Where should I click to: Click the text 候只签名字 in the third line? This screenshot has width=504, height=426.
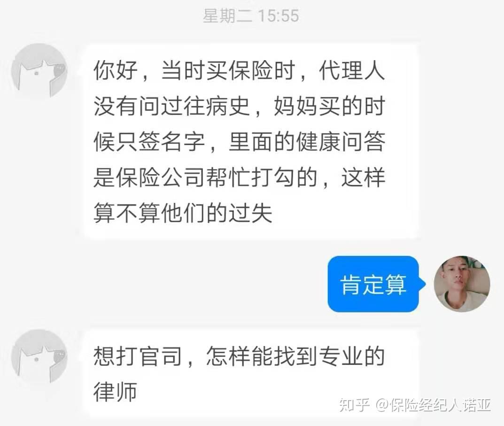(149, 142)
